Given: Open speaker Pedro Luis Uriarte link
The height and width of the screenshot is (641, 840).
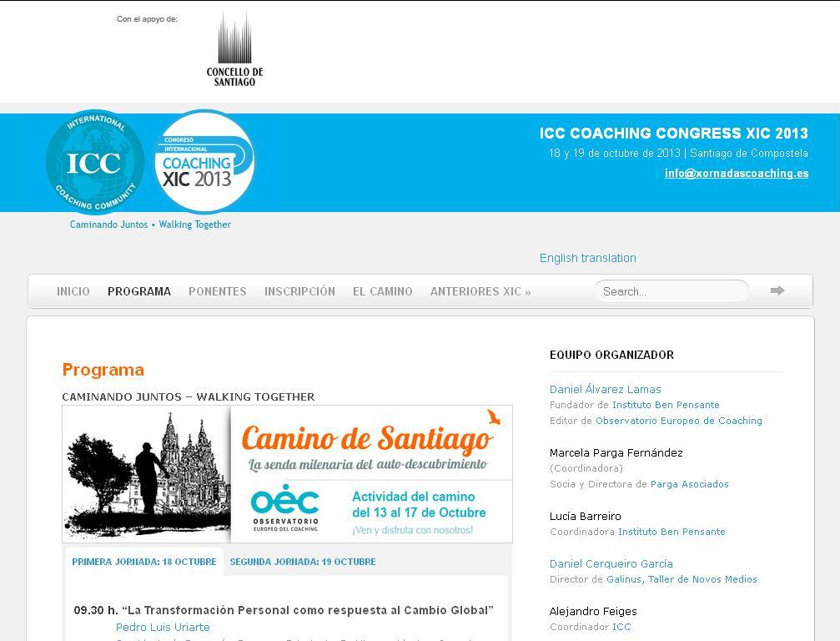Looking at the screenshot, I should coord(163,627).
